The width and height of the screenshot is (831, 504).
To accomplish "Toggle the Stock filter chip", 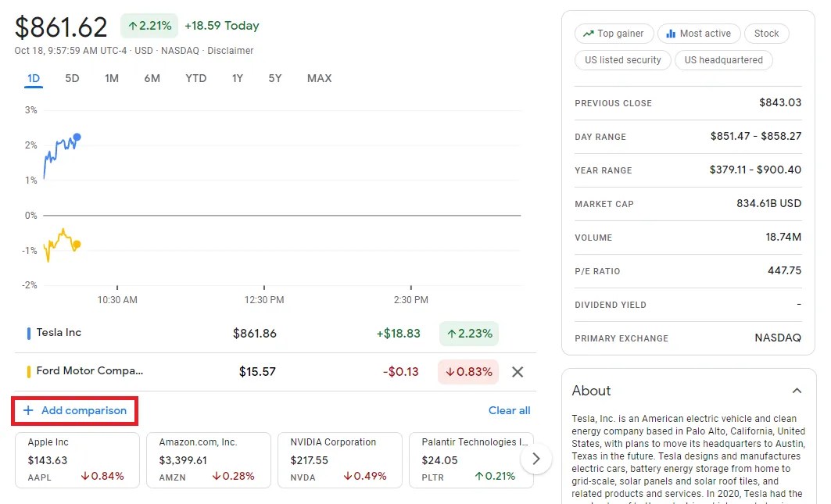I will 766,33.
